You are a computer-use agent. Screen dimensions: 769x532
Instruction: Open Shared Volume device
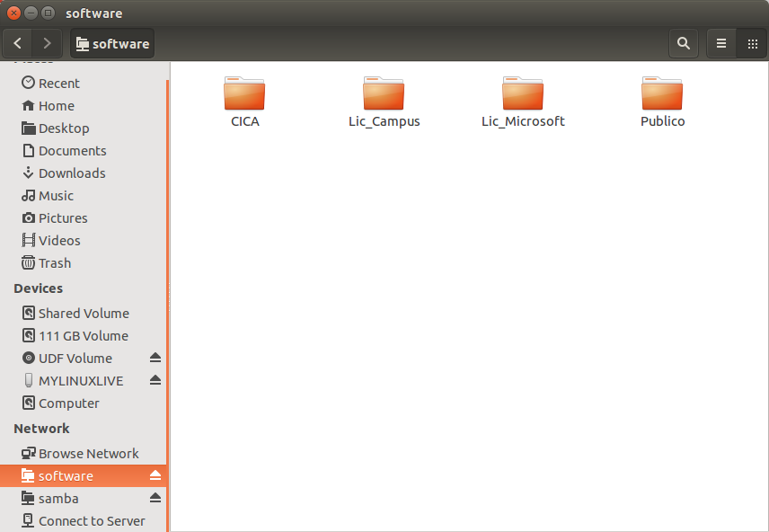84,314
